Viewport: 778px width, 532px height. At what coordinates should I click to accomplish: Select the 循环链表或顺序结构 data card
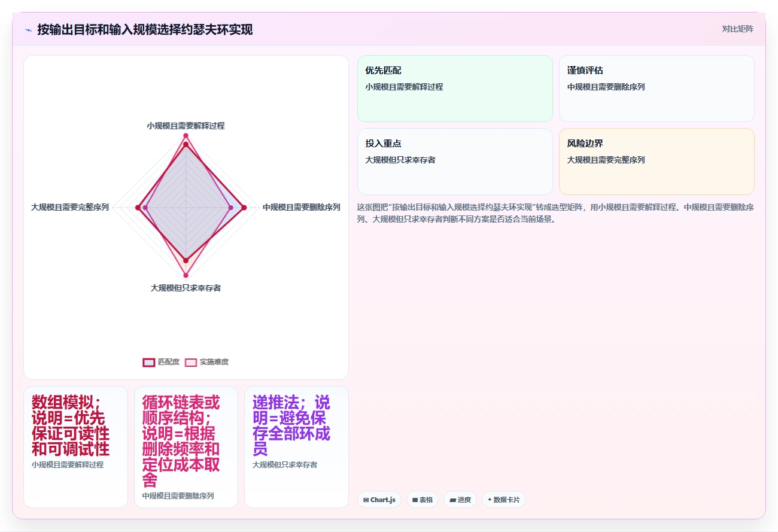186,447
